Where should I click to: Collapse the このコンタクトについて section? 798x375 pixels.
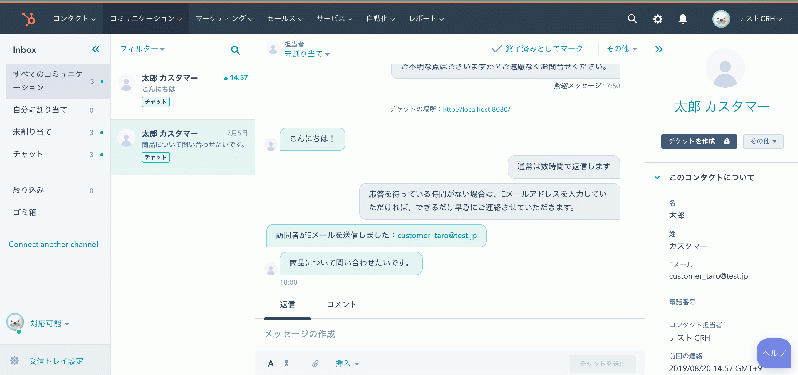coord(658,178)
